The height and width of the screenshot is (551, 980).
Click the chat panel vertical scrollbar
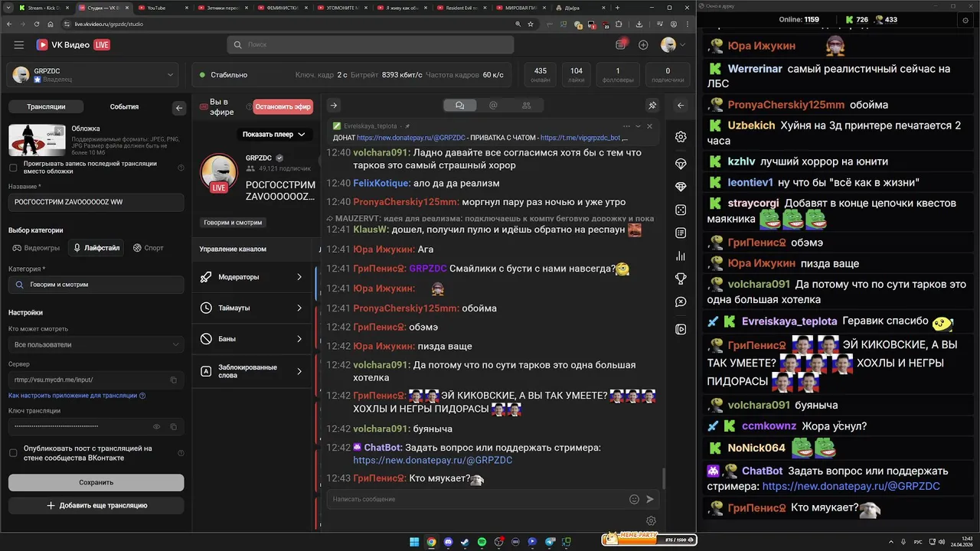pyautogui.click(x=663, y=478)
